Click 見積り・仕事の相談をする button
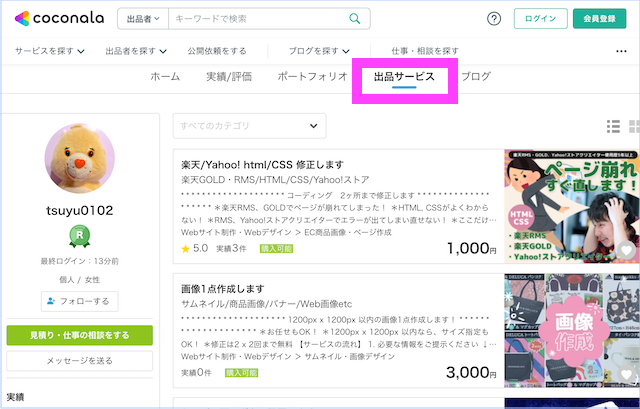 [x=80, y=335]
